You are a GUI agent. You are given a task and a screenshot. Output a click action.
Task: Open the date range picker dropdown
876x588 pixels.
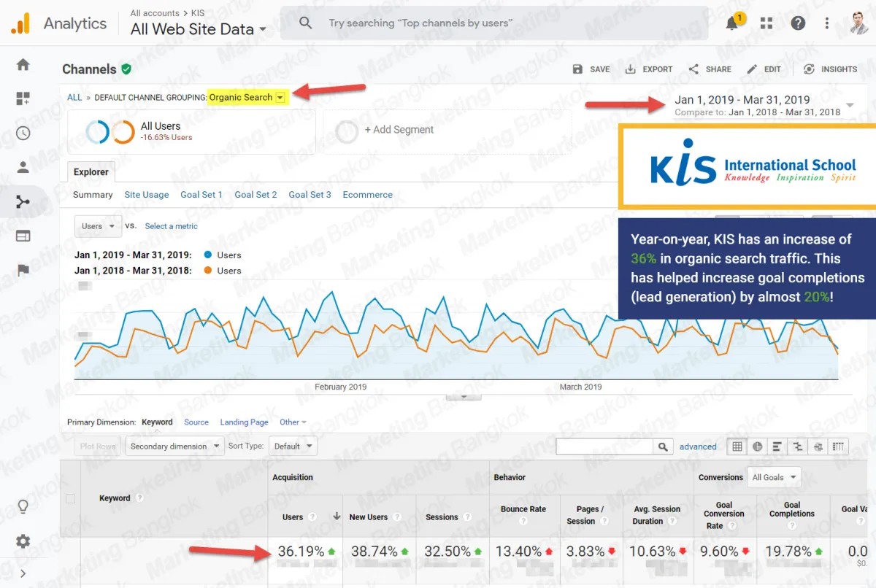tap(850, 105)
